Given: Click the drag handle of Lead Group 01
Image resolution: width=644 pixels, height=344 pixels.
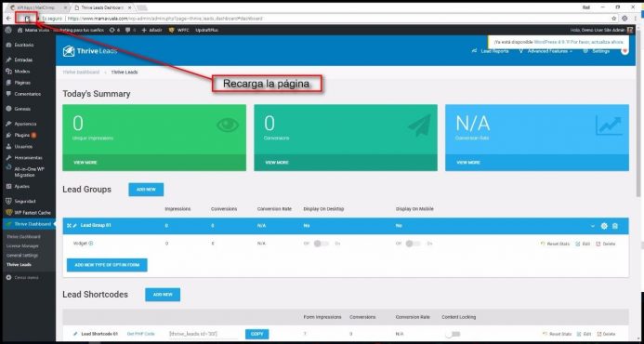Looking at the screenshot, I should pos(69,226).
